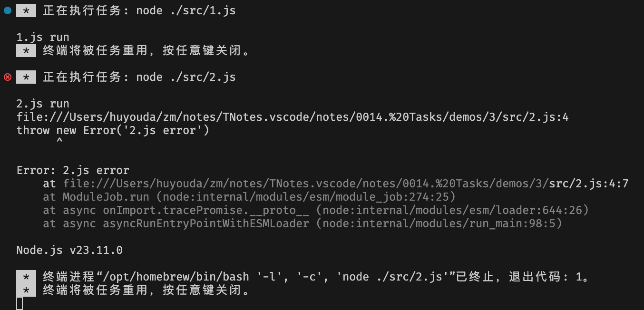The image size is (644, 310).
Task: Click the 'Error: 2.js error' message line
Action: (73, 170)
